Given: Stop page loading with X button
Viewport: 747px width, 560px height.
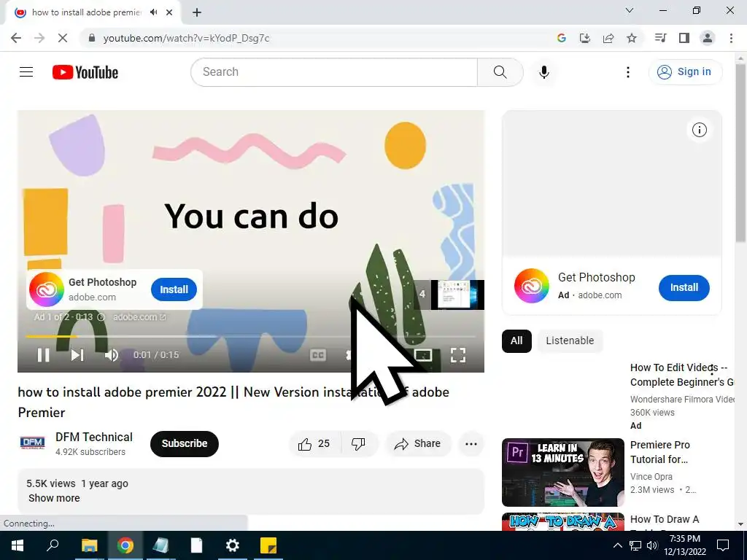Looking at the screenshot, I should [x=63, y=38].
